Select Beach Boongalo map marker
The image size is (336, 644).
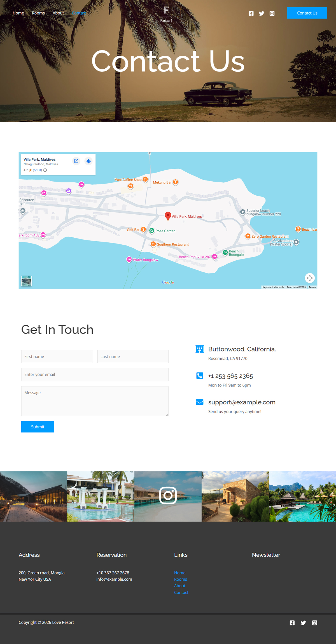(x=225, y=252)
